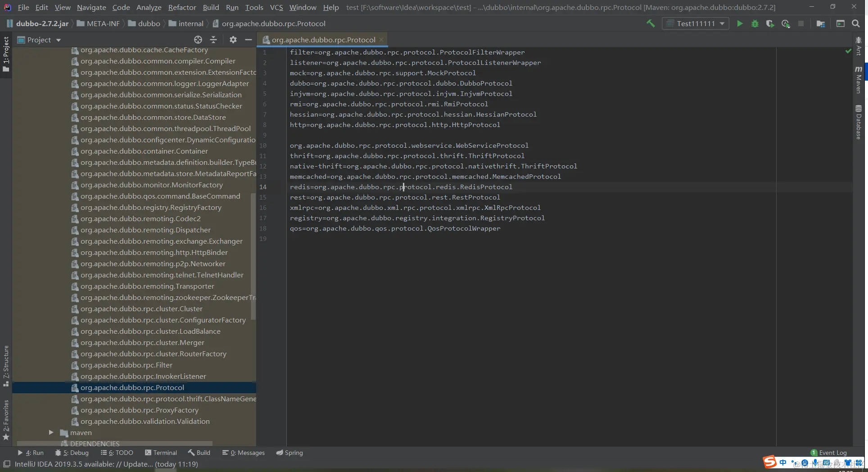The image size is (868, 472).
Task: Open the Refactor menu
Action: [x=182, y=7]
